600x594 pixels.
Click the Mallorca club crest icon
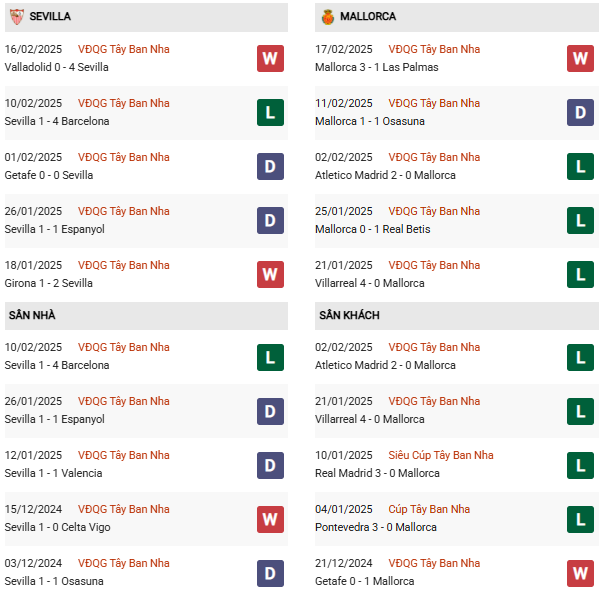click(327, 17)
